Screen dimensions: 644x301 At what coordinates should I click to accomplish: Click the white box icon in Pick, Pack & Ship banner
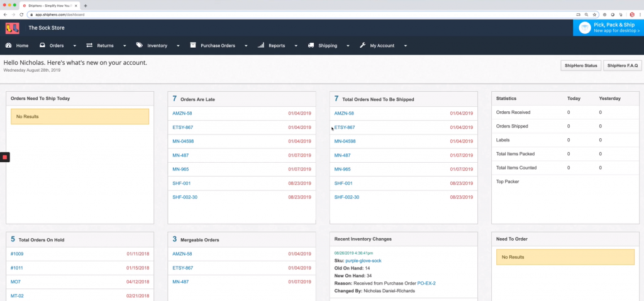pyautogui.click(x=585, y=28)
